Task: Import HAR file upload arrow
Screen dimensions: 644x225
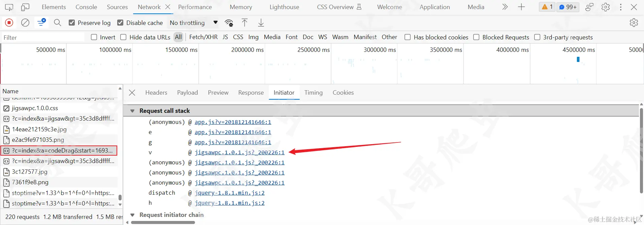Action: click(x=245, y=23)
